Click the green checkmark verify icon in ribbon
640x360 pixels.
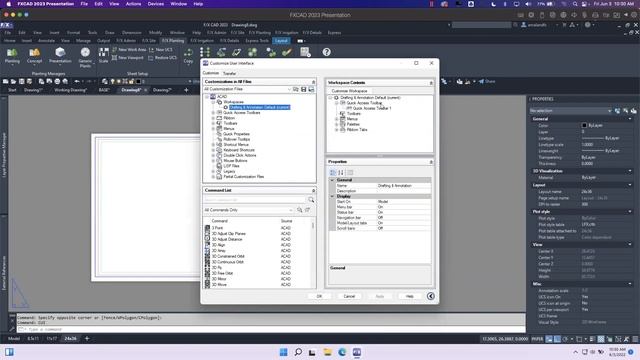tap(287, 52)
